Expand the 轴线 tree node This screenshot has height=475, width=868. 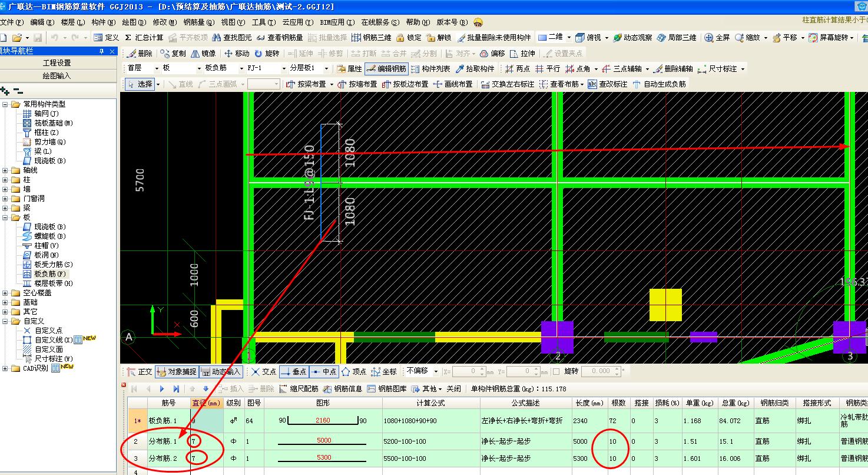point(5,170)
